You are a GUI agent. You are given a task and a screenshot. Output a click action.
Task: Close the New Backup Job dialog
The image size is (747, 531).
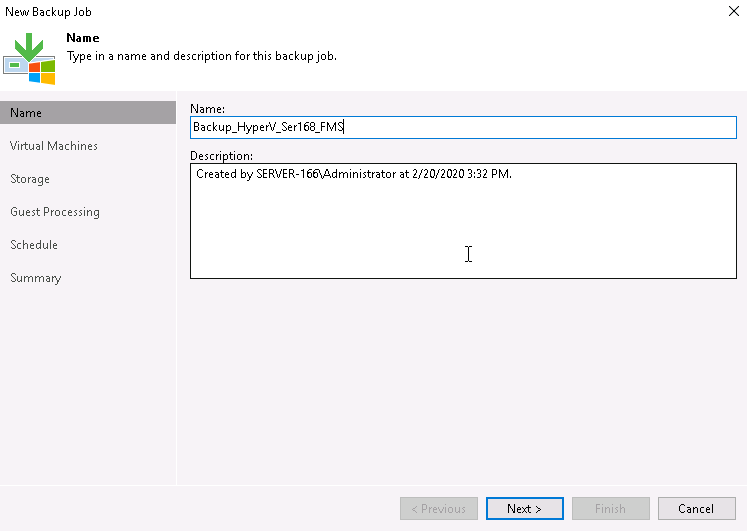click(x=731, y=11)
